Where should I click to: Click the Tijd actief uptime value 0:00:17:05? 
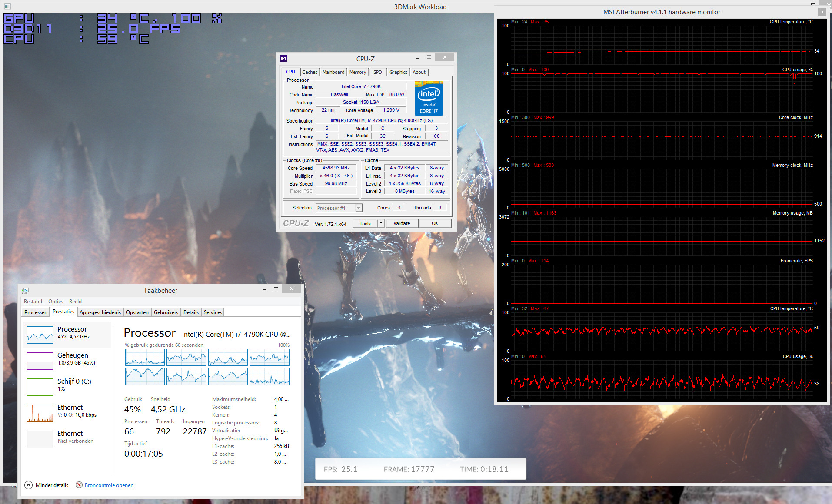point(143,454)
